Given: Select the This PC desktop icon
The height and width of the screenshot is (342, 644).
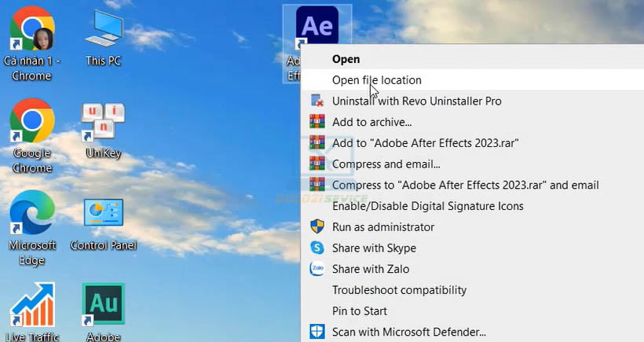Looking at the screenshot, I should (x=104, y=39).
